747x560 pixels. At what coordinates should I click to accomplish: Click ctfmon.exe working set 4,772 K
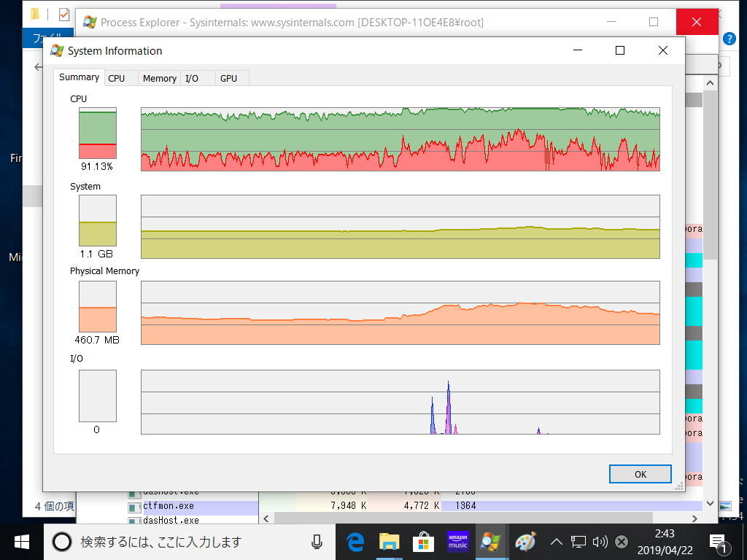422,506
